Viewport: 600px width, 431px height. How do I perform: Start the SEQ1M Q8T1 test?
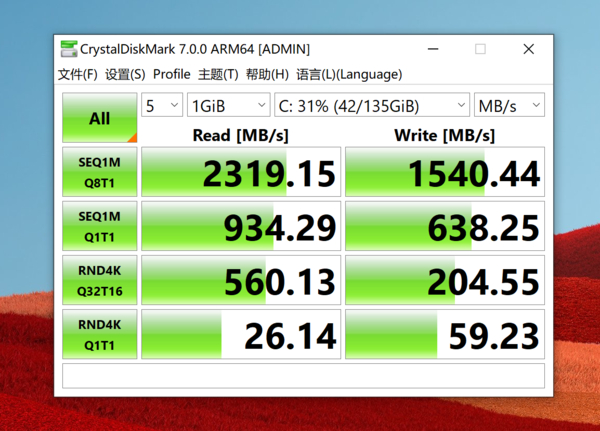point(99,172)
